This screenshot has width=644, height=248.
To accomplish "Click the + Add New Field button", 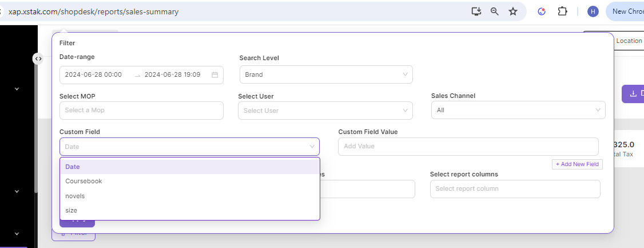I will point(577,164).
